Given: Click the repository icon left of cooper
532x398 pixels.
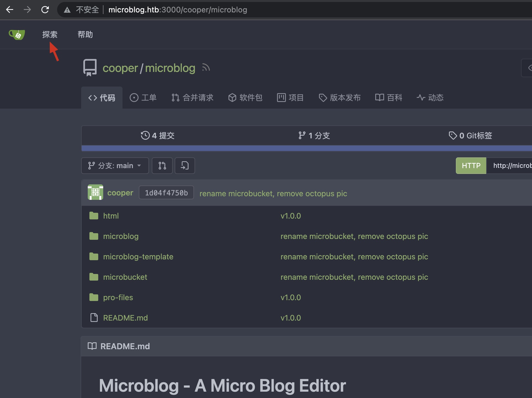Looking at the screenshot, I should (90, 68).
